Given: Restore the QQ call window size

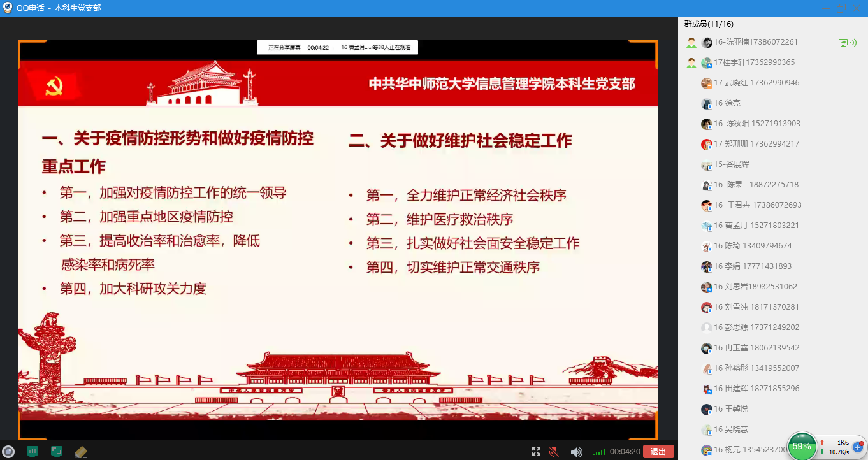Looking at the screenshot, I should tap(842, 8).
